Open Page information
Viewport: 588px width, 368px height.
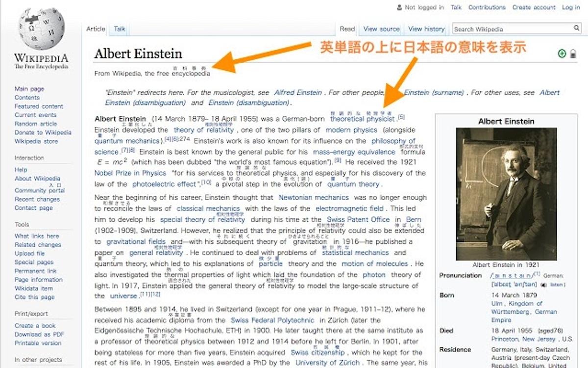coord(39,280)
